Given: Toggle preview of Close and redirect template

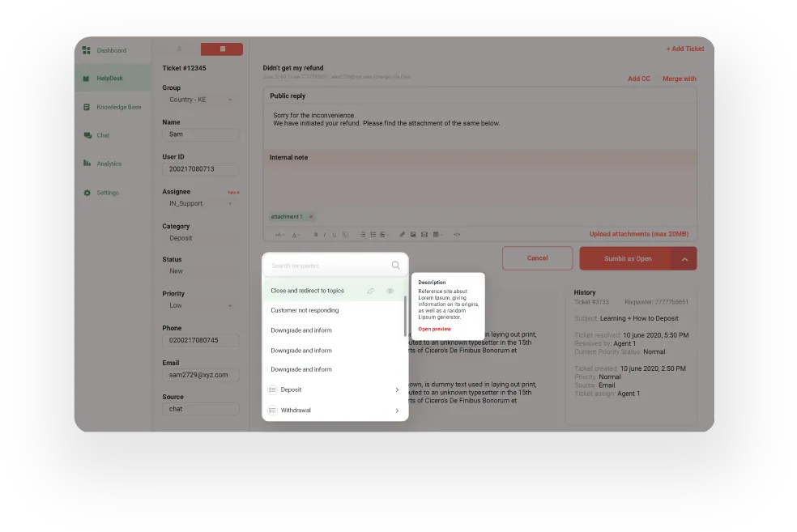Looking at the screenshot, I should [390, 290].
